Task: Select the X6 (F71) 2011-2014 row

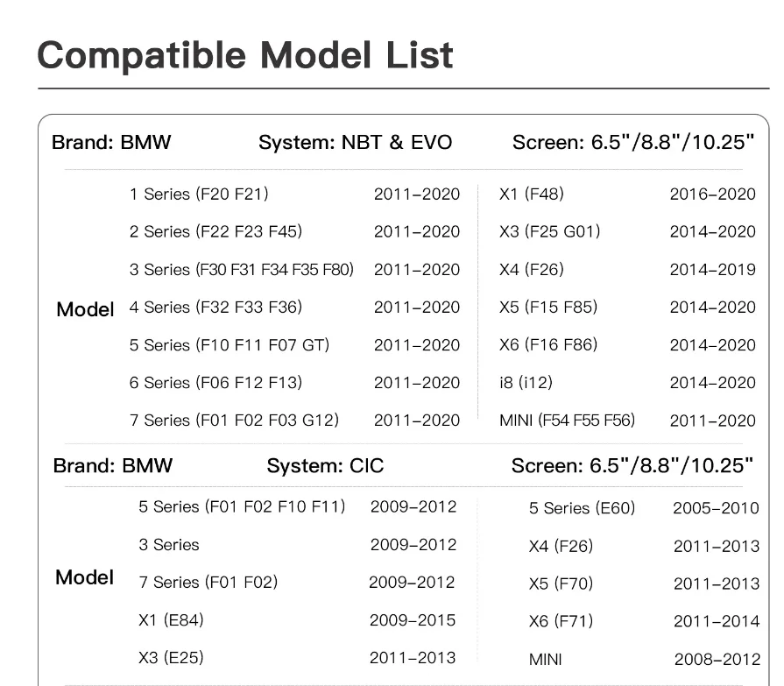Action: (645, 621)
